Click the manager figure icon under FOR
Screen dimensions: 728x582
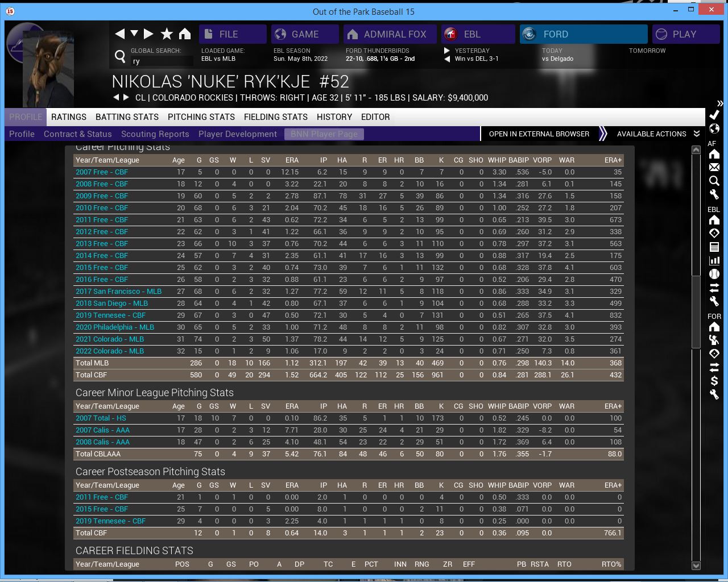click(x=714, y=340)
